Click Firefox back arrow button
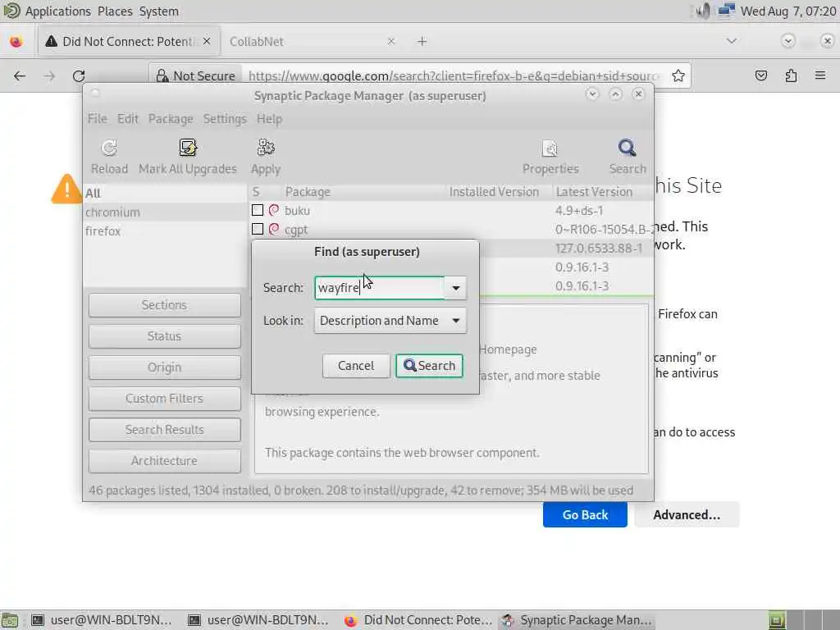 (x=20, y=76)
